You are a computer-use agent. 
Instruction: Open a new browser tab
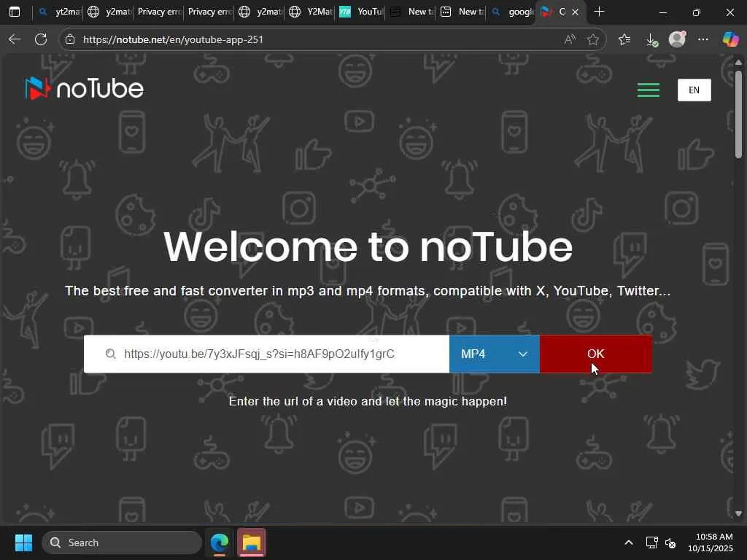pyautogui.click(x=600, y=12)
